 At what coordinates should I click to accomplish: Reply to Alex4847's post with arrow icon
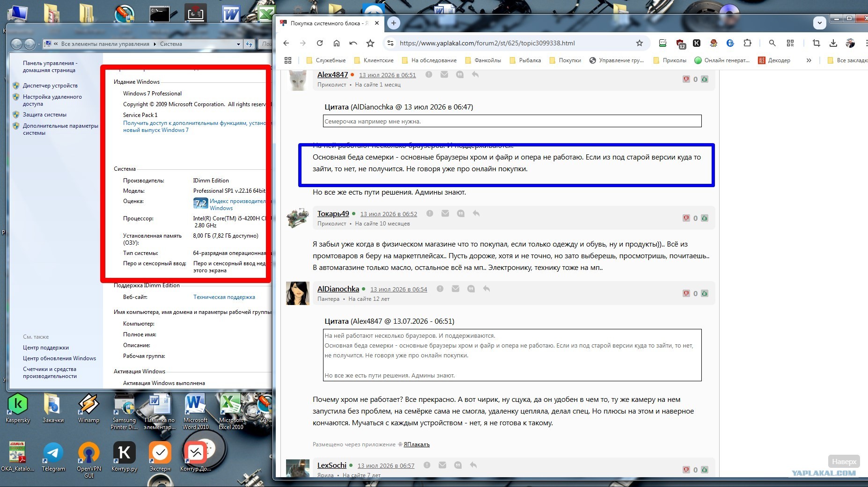pos(475,75)
